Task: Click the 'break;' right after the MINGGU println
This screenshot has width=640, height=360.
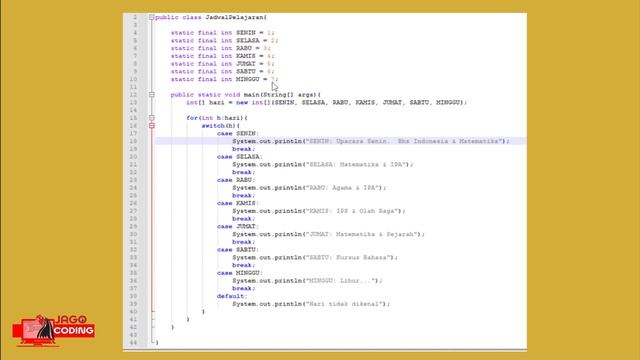Action: pyautogui.click(x=244, y=289)
